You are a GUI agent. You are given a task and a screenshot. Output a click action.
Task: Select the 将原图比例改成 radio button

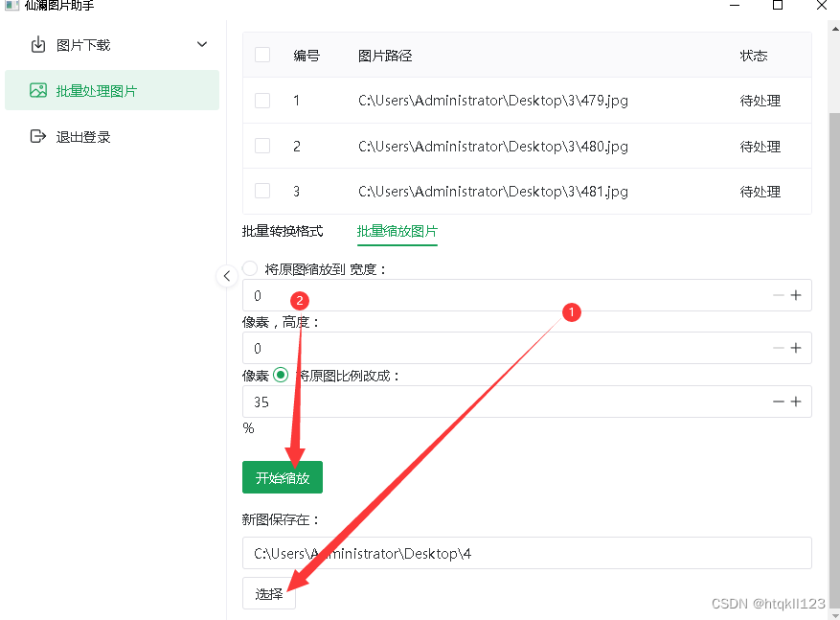tap(281, 375)
